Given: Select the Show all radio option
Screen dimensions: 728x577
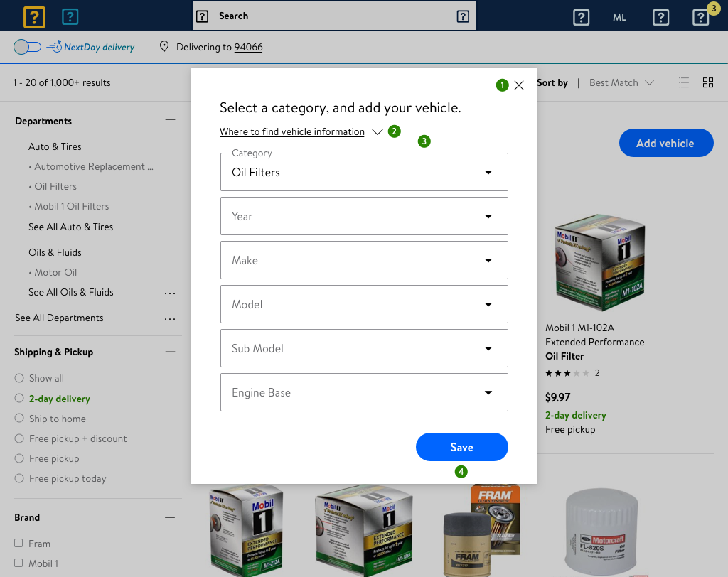Looking at the screenshot, I should (19, 378).
